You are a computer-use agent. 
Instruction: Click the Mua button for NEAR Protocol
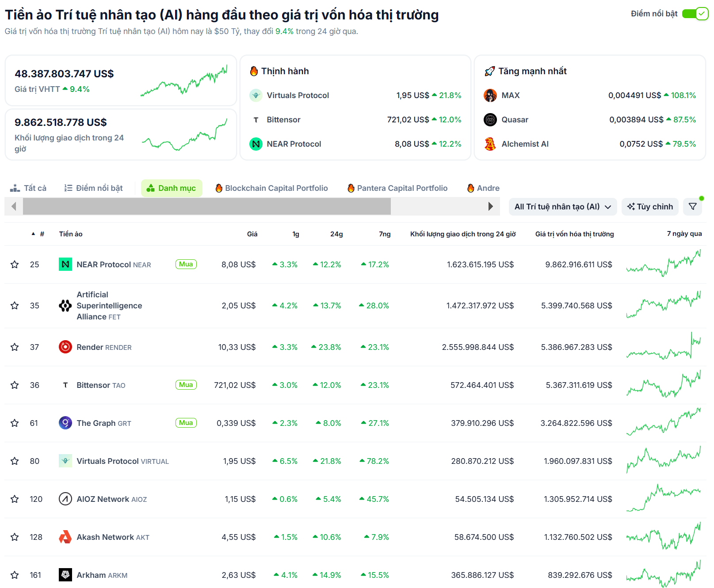(x=186, y=264)
